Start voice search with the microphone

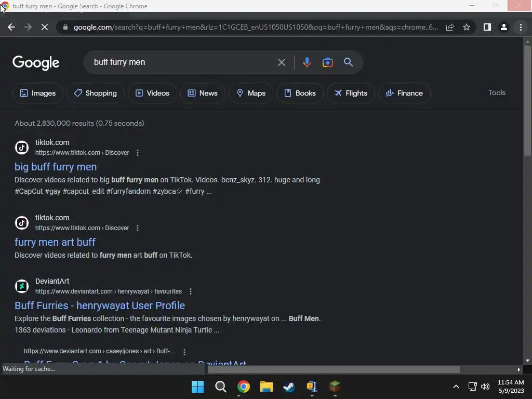[307, 62]
